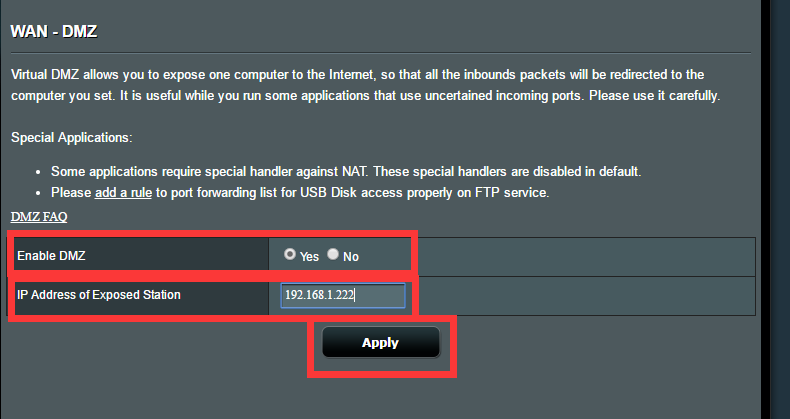This screenshot has height=419, width=790.
Task: Click the divider line under the heading
Action: pos(380,52)
